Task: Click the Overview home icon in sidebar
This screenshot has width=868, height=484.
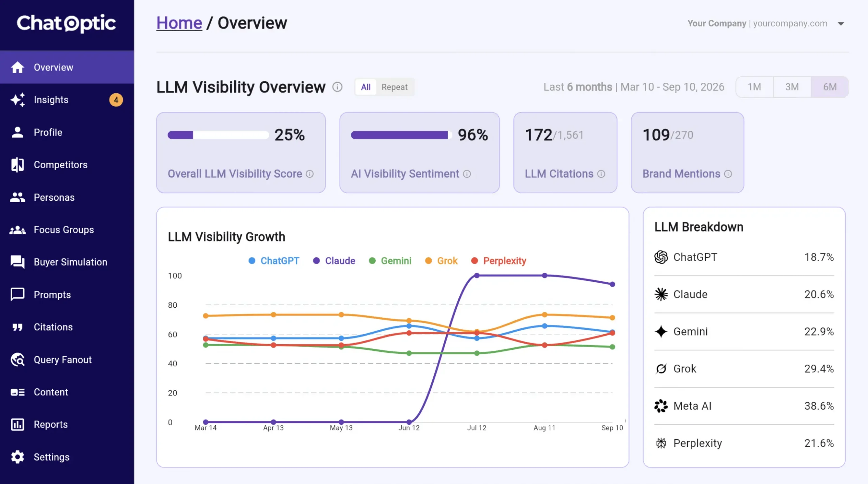Action: (17, 67)
